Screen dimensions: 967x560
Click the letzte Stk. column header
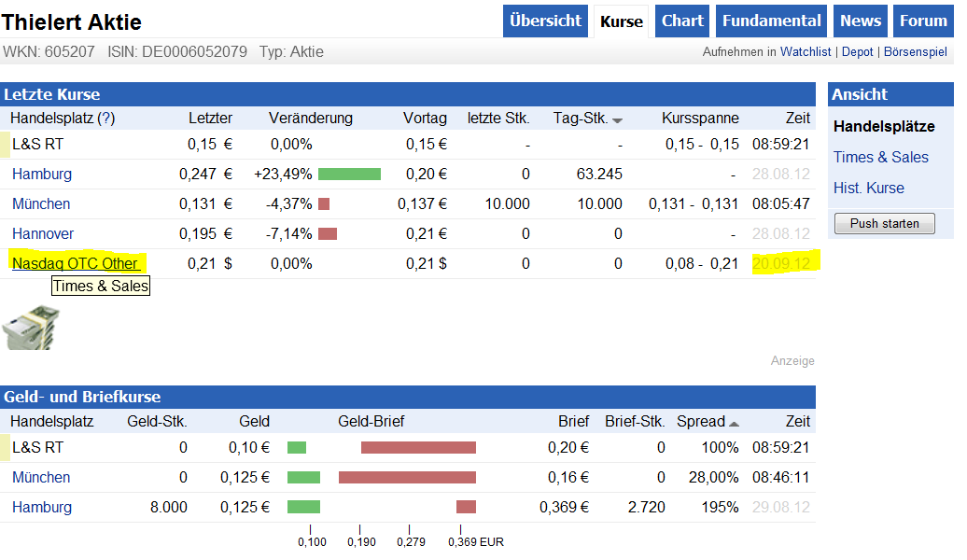point(498,118)
